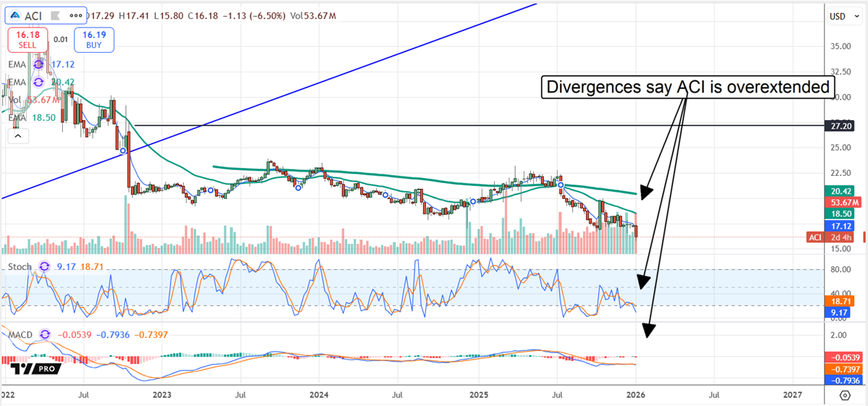Click 2023 on the time axis

[162, 395]
